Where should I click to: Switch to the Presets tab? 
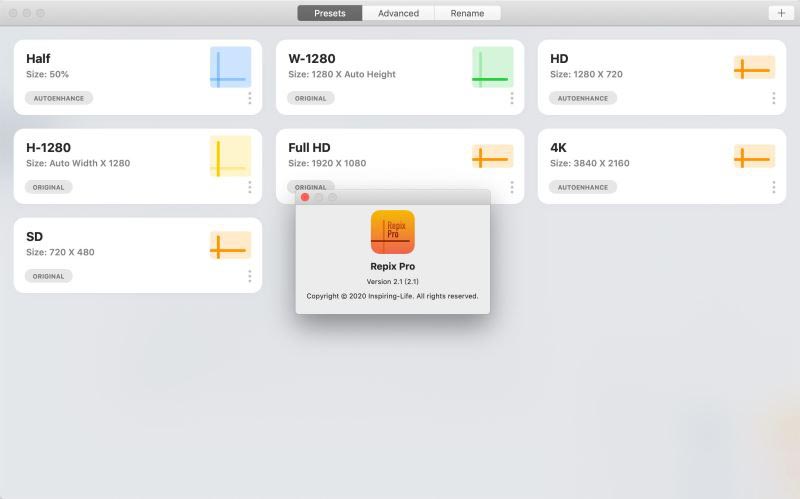coord(330,13)
